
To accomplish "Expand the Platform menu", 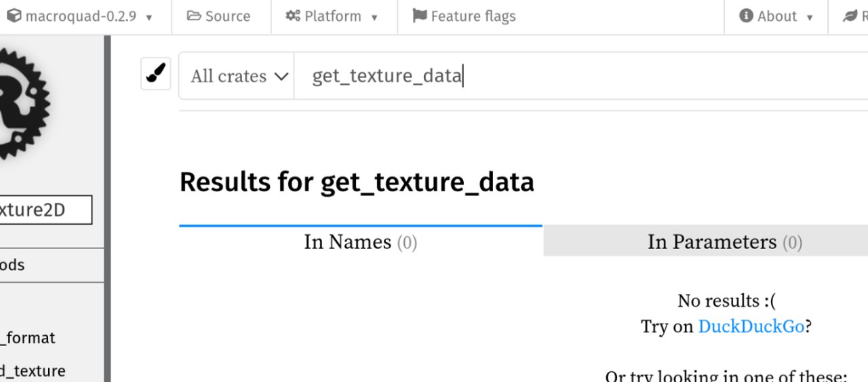I will click(332, 16).
